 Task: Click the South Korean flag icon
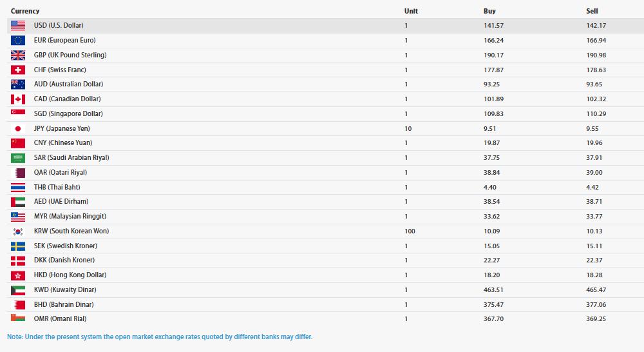point(18,231)
